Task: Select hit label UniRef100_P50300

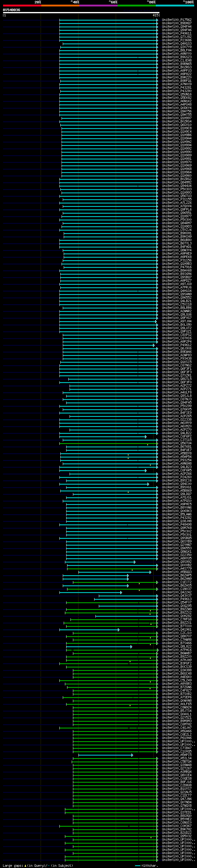Action: point(176,220)
